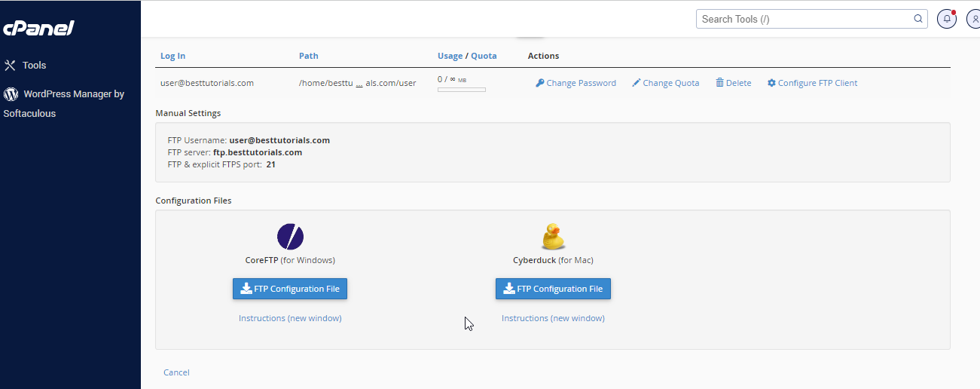Click the search magnifier icon

[917, 19]
